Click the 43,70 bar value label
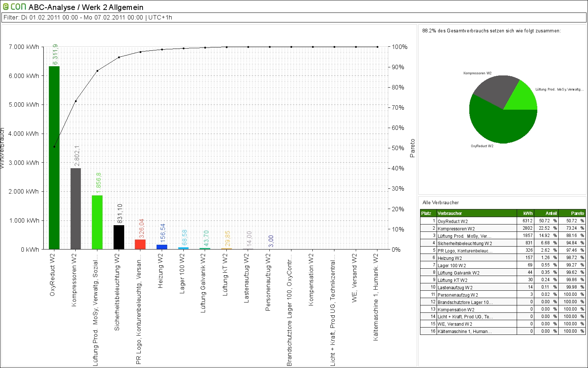 [x=206, y=238]
